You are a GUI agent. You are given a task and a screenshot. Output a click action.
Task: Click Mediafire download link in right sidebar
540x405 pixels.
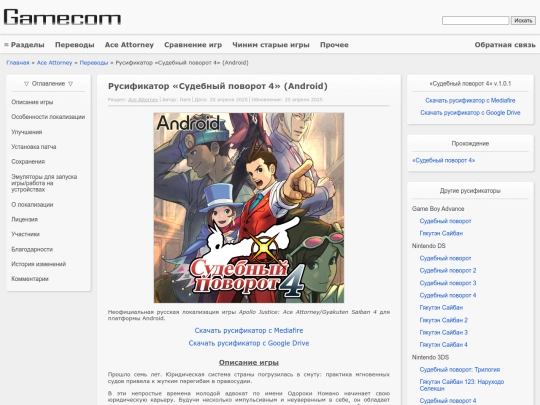(x=470, y=101)
